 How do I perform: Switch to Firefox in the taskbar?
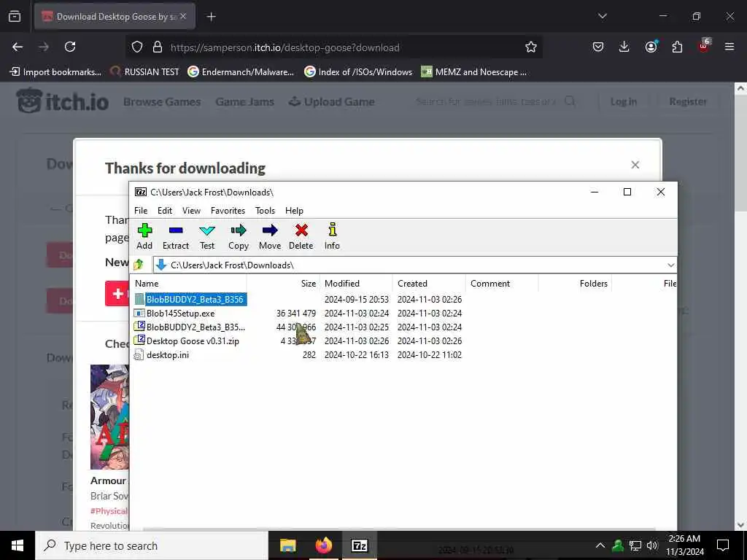(323, 545)
